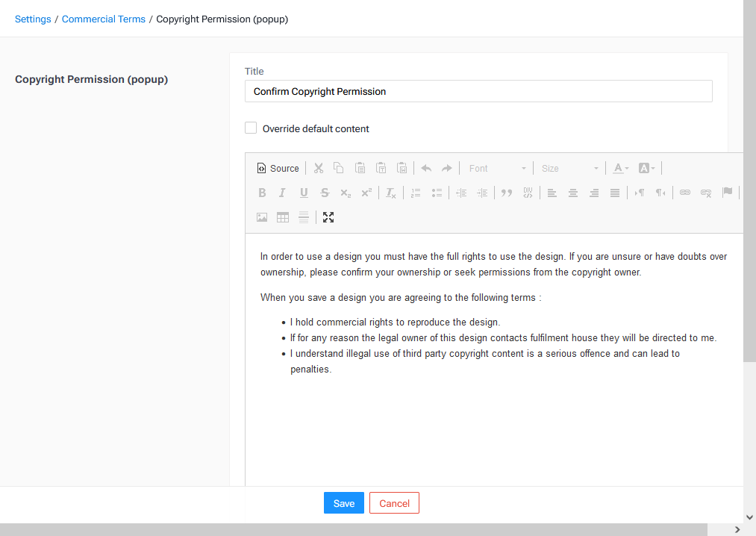Set text direction left to right
This screenshot has height=536, width=756.
point(640,193)
